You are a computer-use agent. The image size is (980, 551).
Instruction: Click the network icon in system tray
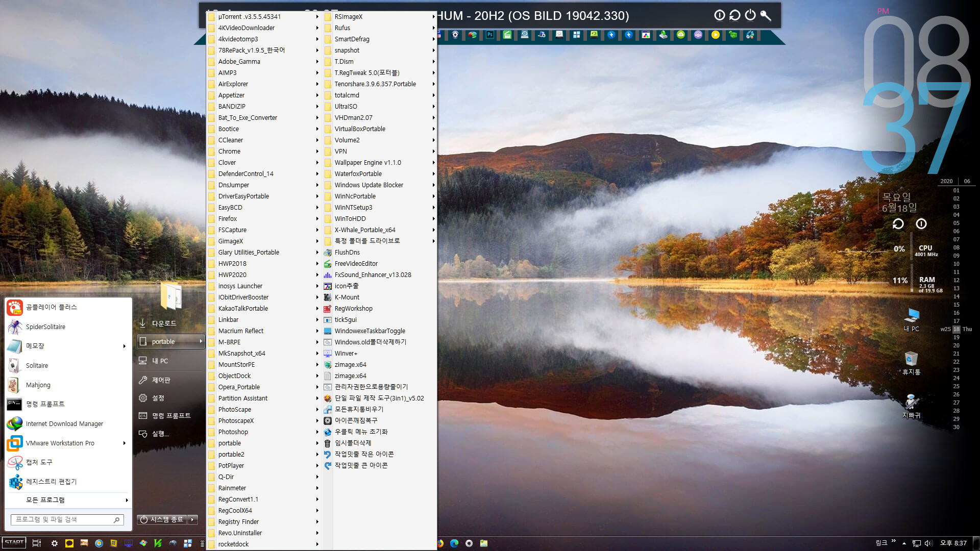pyautogui.click(x=917, y=543)
